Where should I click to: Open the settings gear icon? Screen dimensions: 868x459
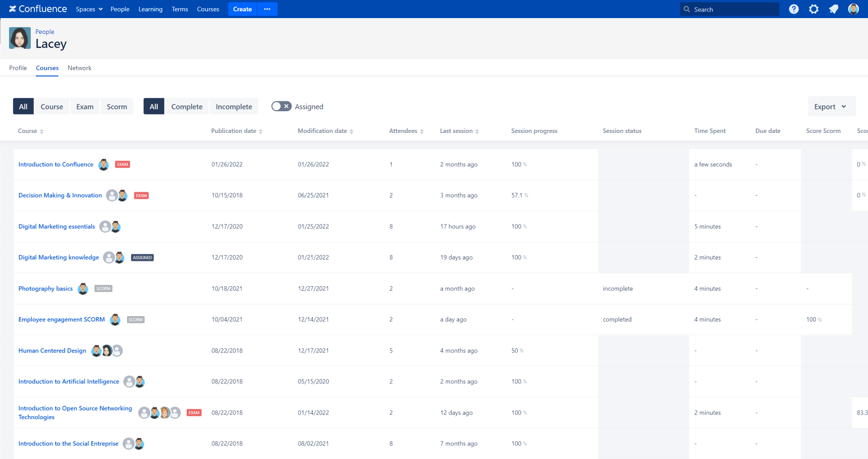click(814, 9)
